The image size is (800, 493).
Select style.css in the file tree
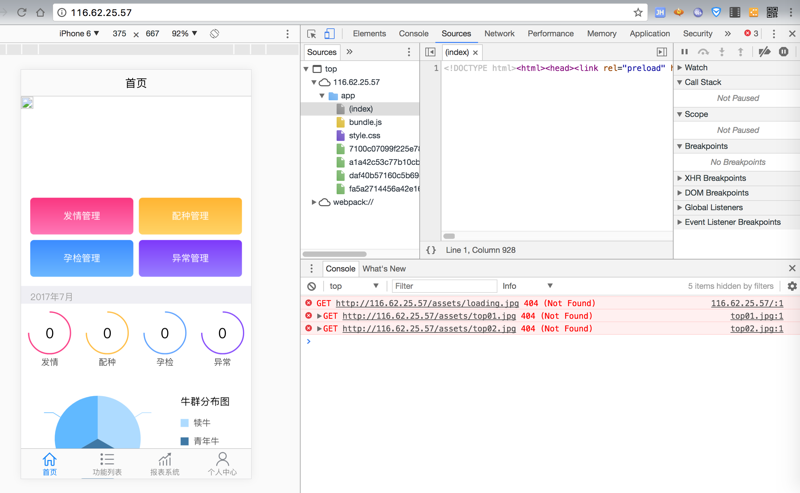364,136
